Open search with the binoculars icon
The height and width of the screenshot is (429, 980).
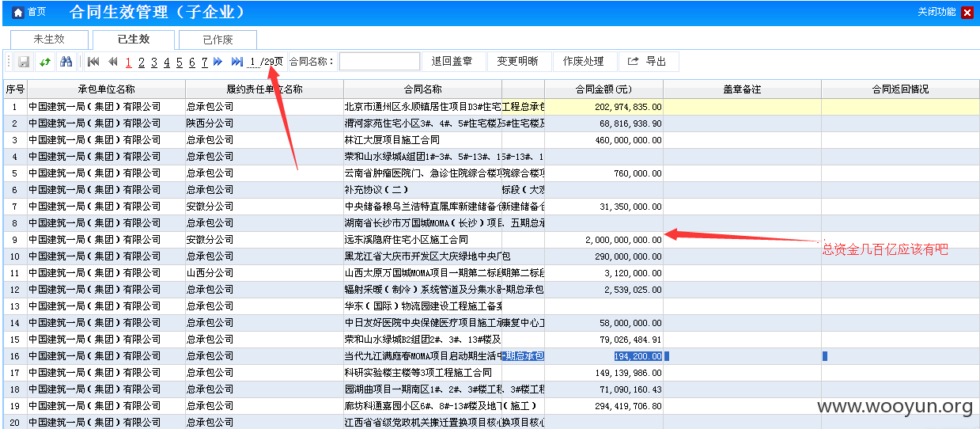click(66, 62)
